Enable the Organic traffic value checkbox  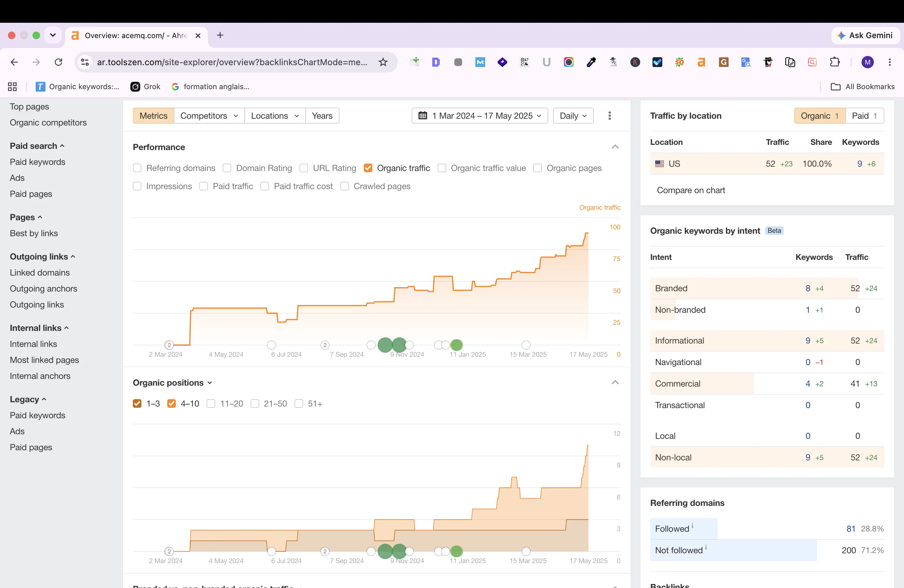[x=442, y=168]
